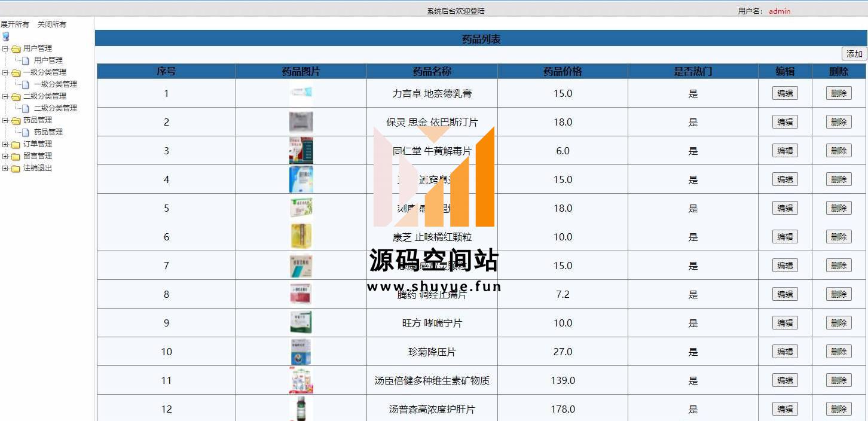Click the 康芝 止咳橘红颗粒 product thumbnail

point(301,237)
